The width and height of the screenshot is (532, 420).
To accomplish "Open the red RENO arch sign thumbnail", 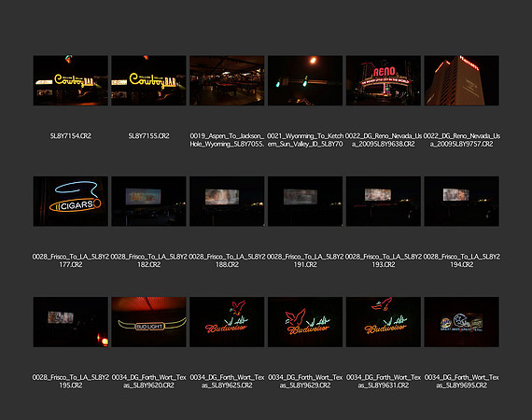I will point(384,80).
